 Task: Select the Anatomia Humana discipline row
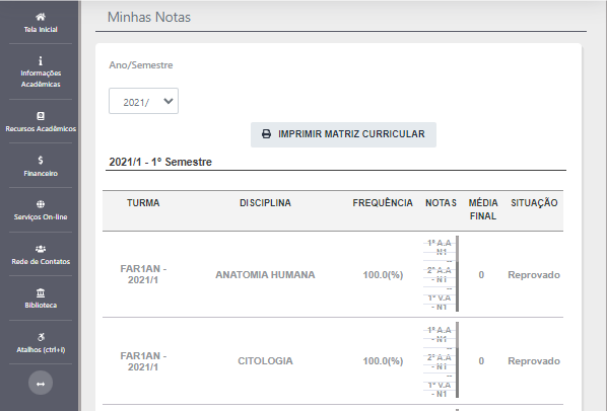(265, 274)
